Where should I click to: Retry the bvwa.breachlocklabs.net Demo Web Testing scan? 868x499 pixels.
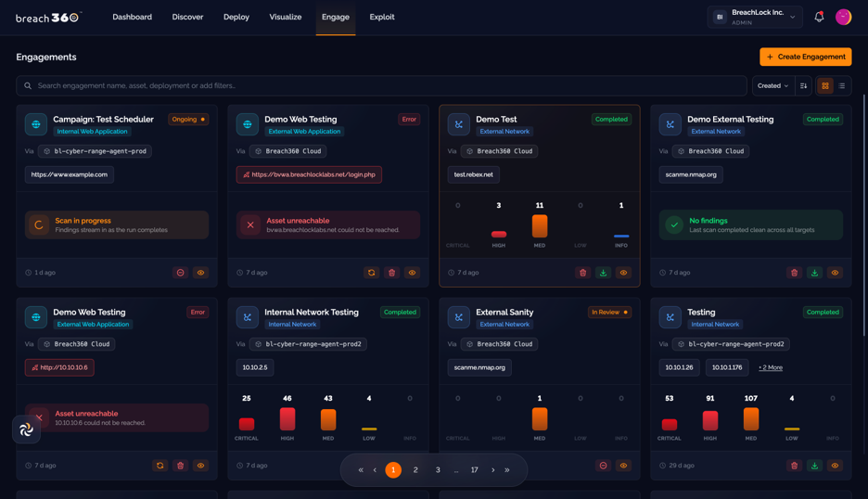[x=372, y=273]
